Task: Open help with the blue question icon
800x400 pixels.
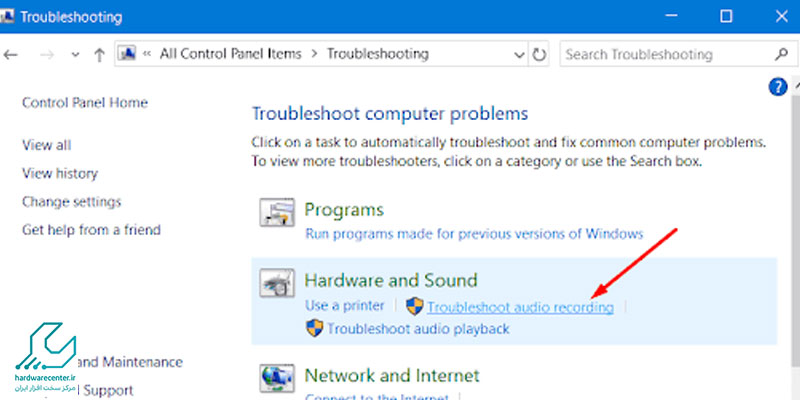Action: coord(778,88)
